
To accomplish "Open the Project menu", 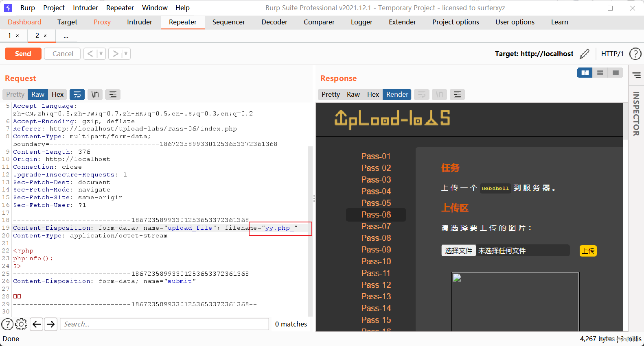I will [x=54, y=8].
